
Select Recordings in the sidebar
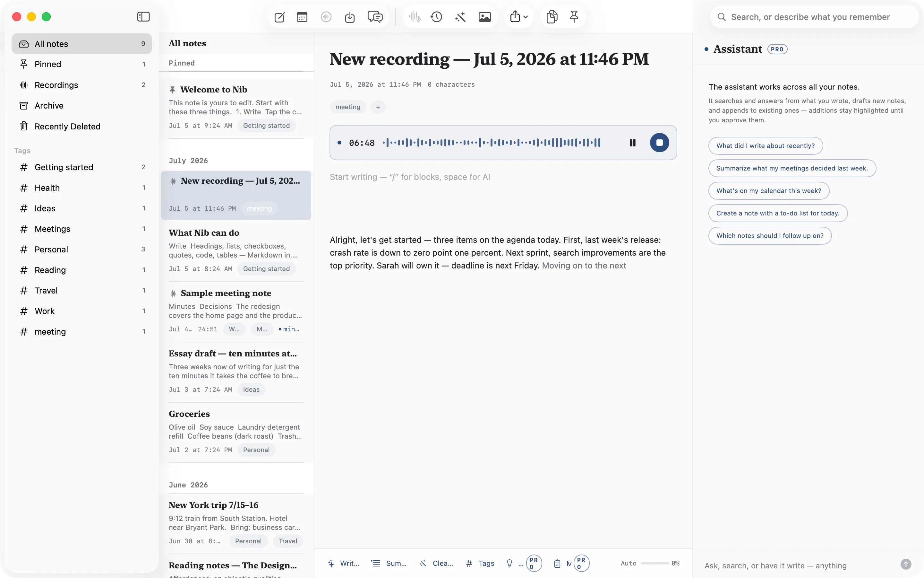tap(82, 85)
